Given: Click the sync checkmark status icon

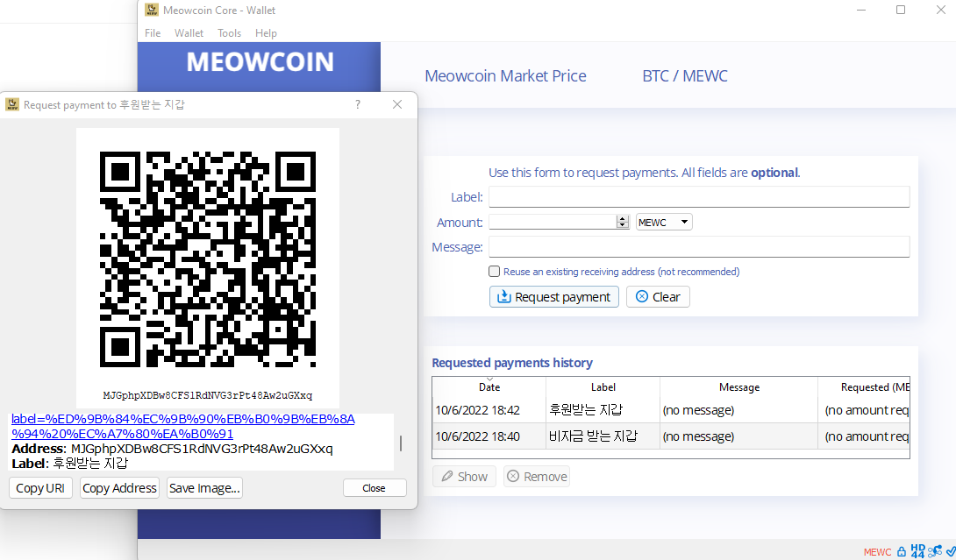Looking at the screenshot, I should [951, 551].
